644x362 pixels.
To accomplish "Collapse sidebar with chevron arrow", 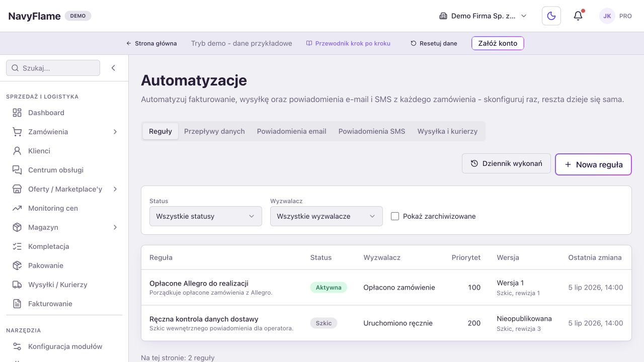I will pos(113,68).
